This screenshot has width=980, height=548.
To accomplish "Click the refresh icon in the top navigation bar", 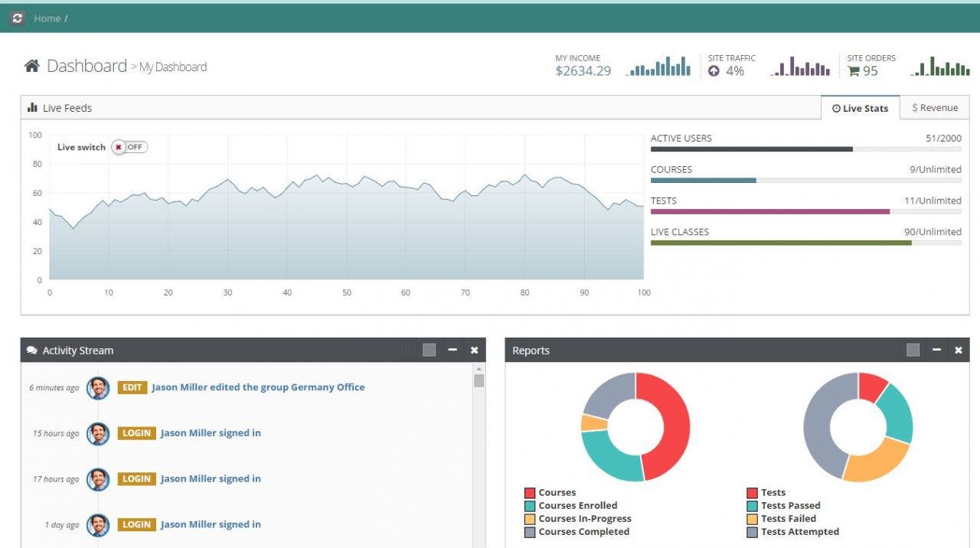I will coord(17,18).
